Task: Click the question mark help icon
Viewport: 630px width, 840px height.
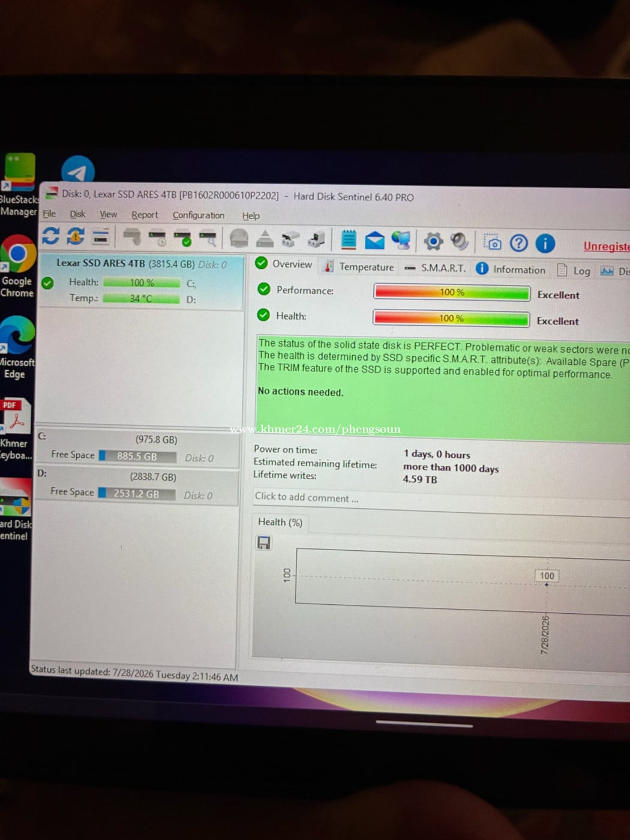Action: 519,243
